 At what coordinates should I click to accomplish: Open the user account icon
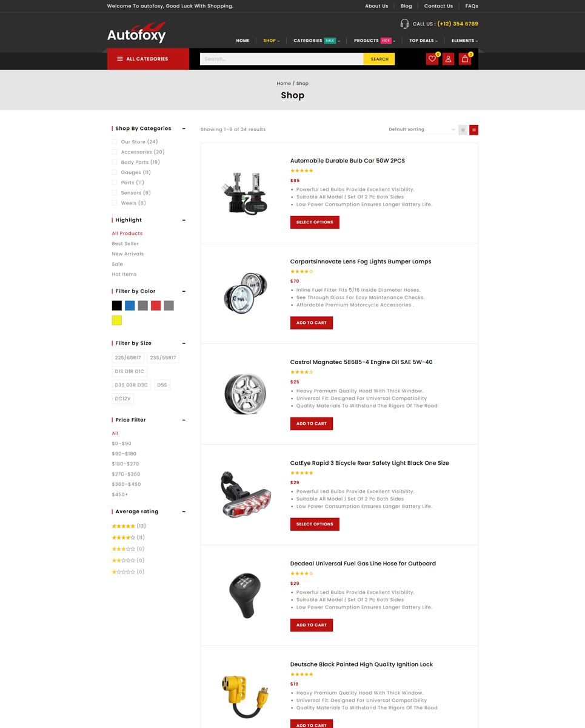448,59
